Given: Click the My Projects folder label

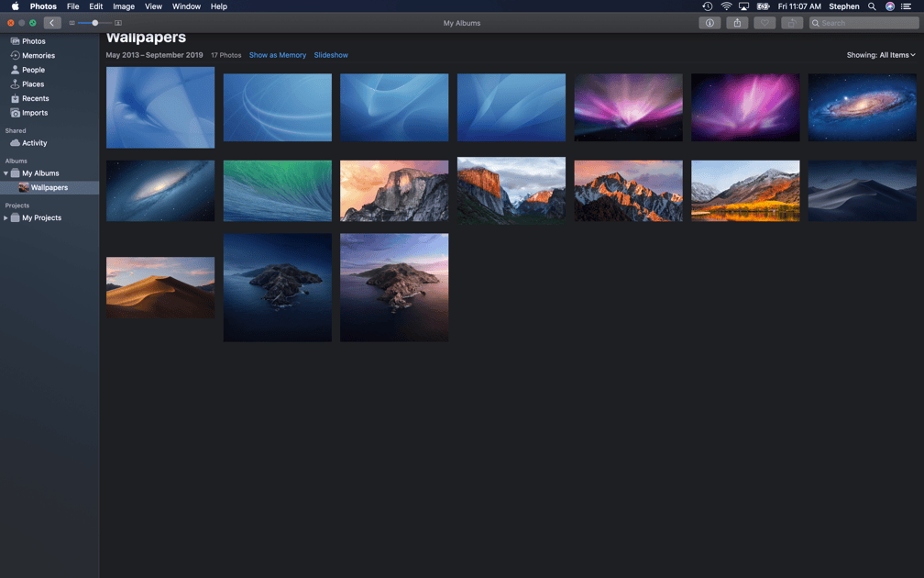Looking at the screenshot, I should (x=42, y=217).
